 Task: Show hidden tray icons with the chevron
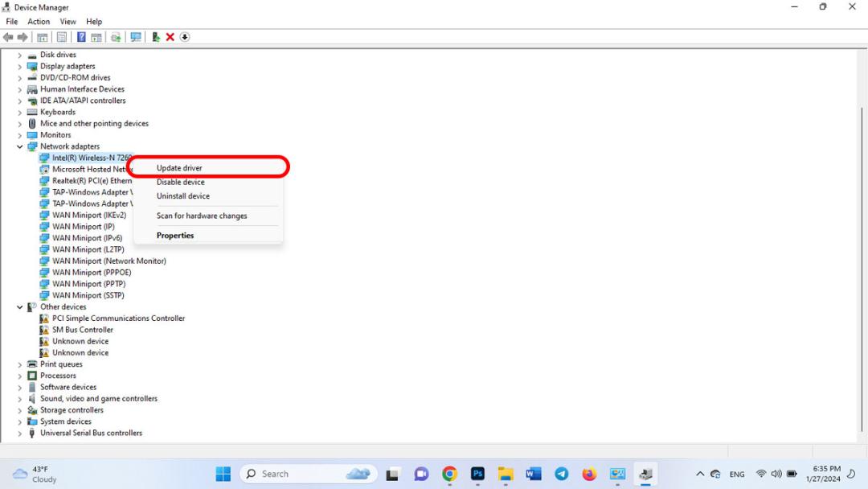point(700,474)
